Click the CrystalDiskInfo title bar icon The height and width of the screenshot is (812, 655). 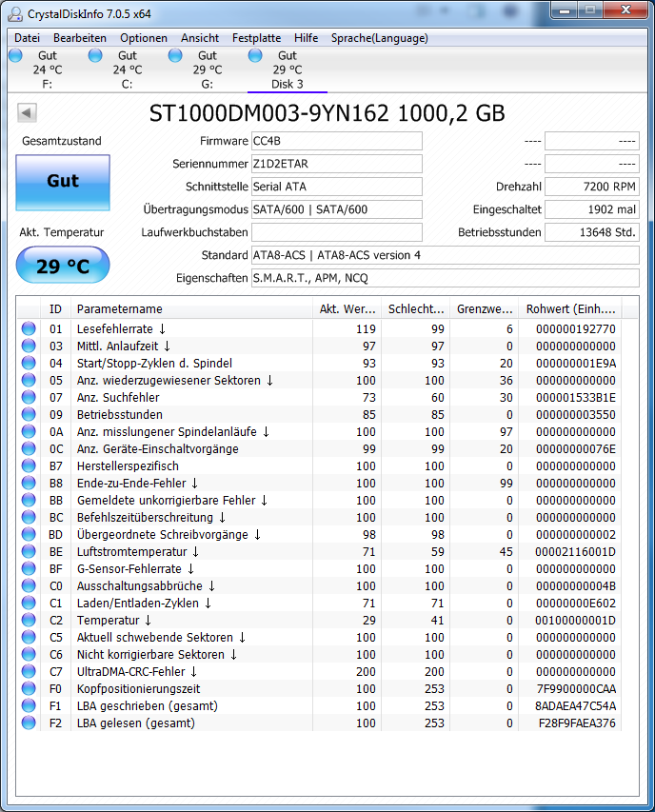click(x=15, y=13)
